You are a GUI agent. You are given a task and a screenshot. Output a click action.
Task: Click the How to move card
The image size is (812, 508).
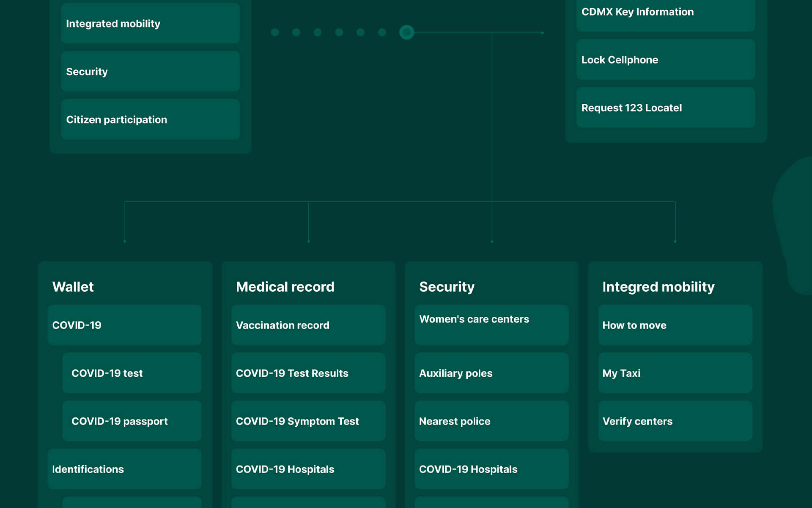coord(675,325)
